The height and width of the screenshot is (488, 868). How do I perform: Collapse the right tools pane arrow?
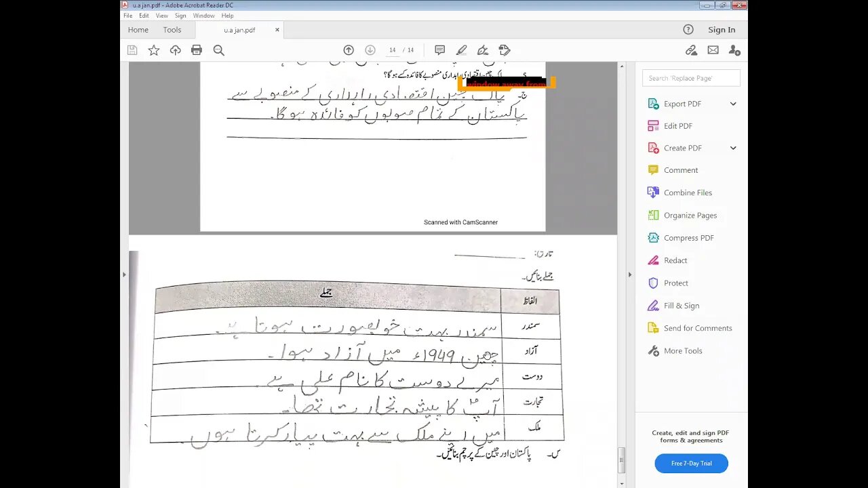click(629, 274)
